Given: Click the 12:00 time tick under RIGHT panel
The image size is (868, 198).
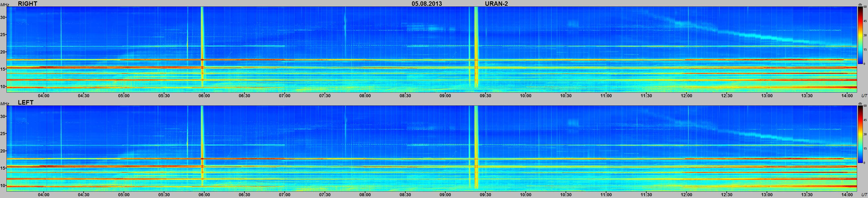Looking at the screenshot, I should point(686,96).
